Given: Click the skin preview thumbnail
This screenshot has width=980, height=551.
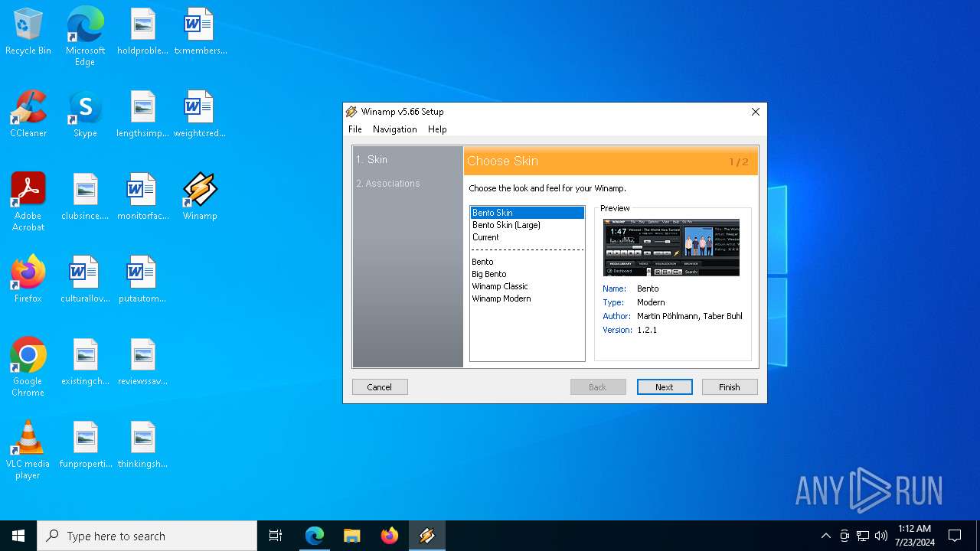Looking at the screenshot, I should pos(671,248).
